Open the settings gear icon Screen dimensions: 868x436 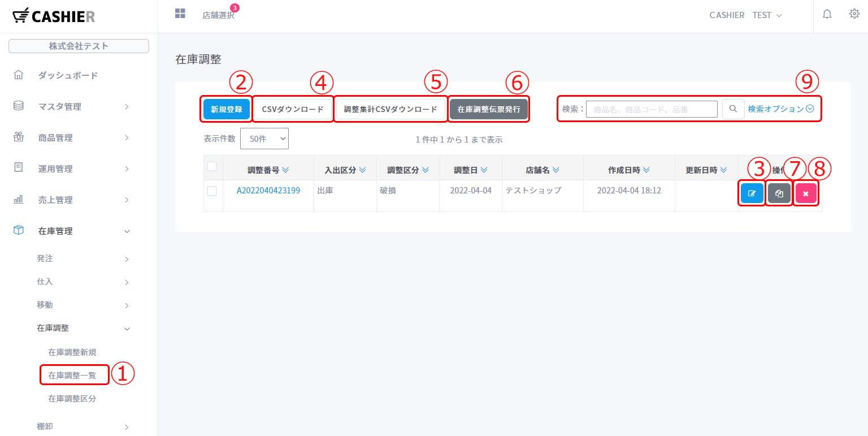[854, 14]
